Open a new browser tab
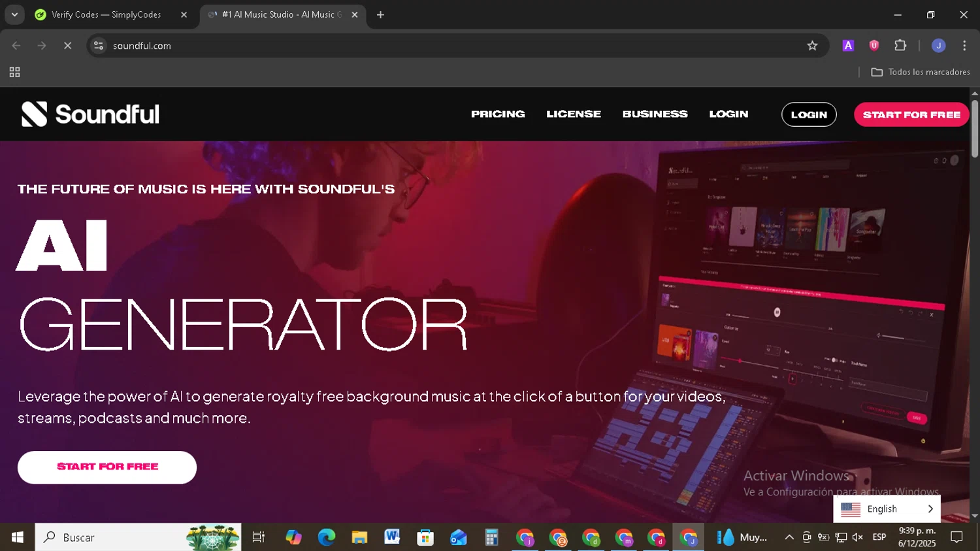This screenshot has width=980, height=551. tap(380, 14)
